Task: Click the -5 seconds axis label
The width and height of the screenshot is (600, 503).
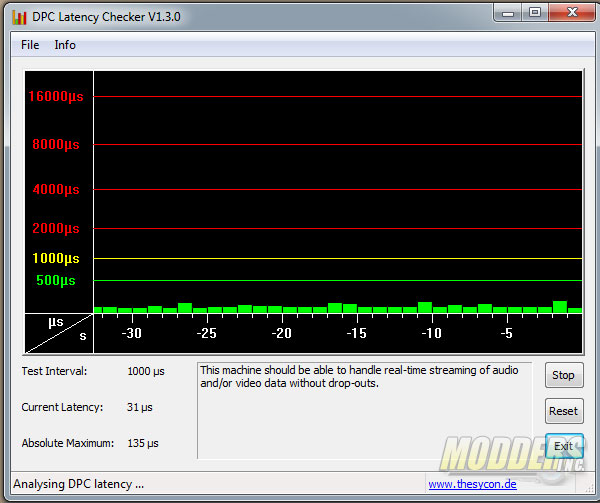Action: coord(507,334)
